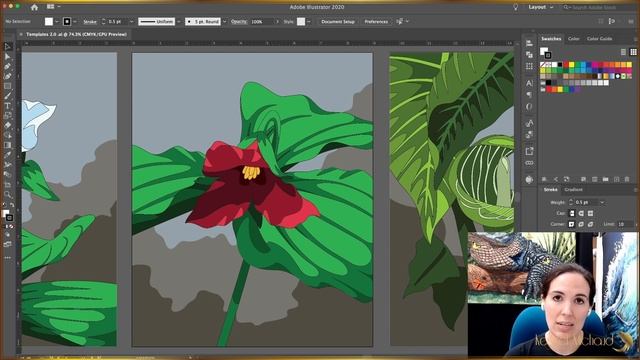640x360 pixels.
Task: Swap fill and stroke in toolbar
Action: point(12,205)
